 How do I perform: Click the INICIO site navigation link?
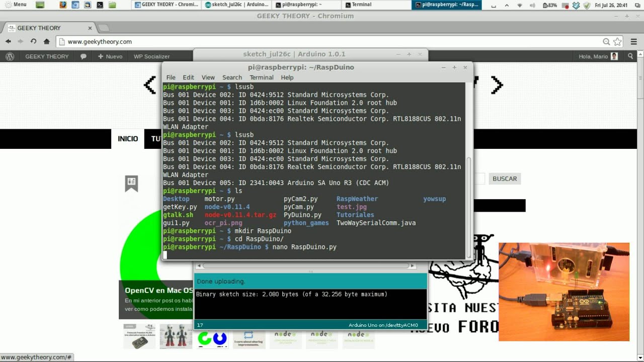(128, 139)
